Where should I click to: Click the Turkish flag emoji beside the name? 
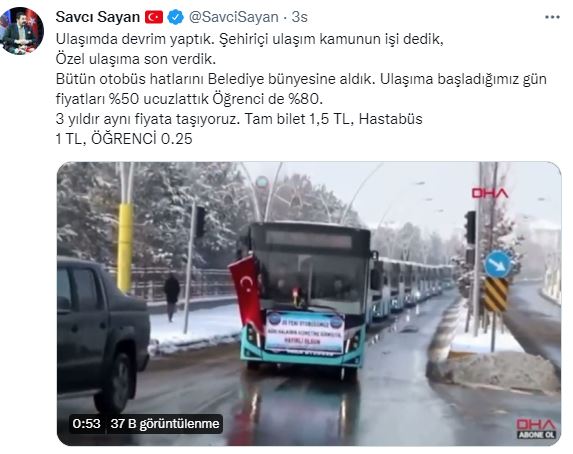point(154,17)
